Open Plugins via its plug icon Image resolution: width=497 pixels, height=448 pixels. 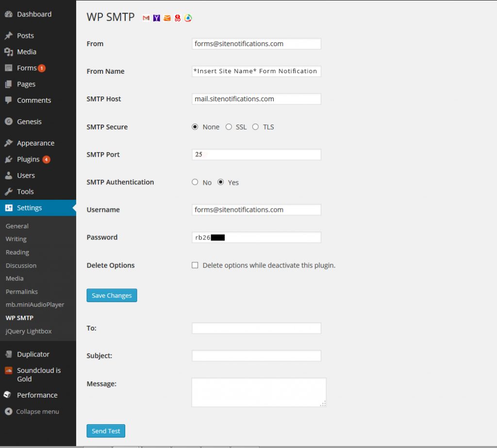point(8,160)
